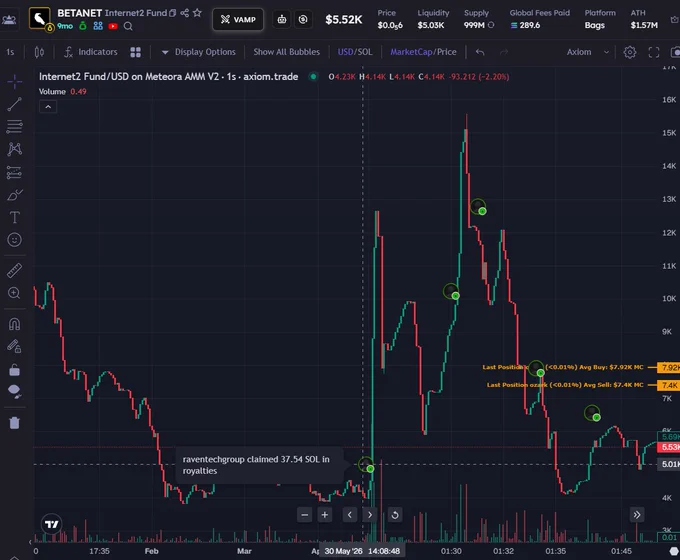The image size is (680, 560).
Task: Select the 7.4K Avg Sell price label
Action: [x=669, y=385]
